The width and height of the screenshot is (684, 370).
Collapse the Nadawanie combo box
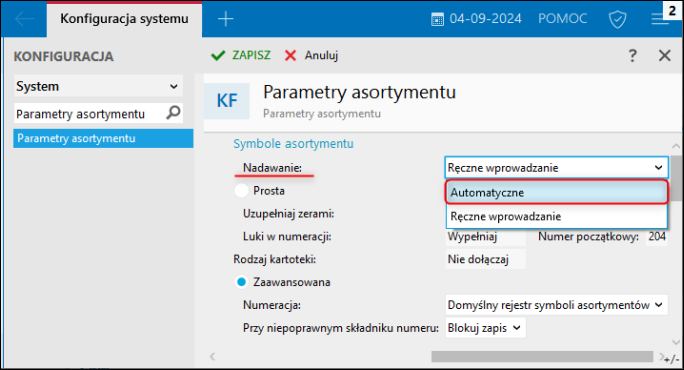pyautogui.click(x=556, y=168)
